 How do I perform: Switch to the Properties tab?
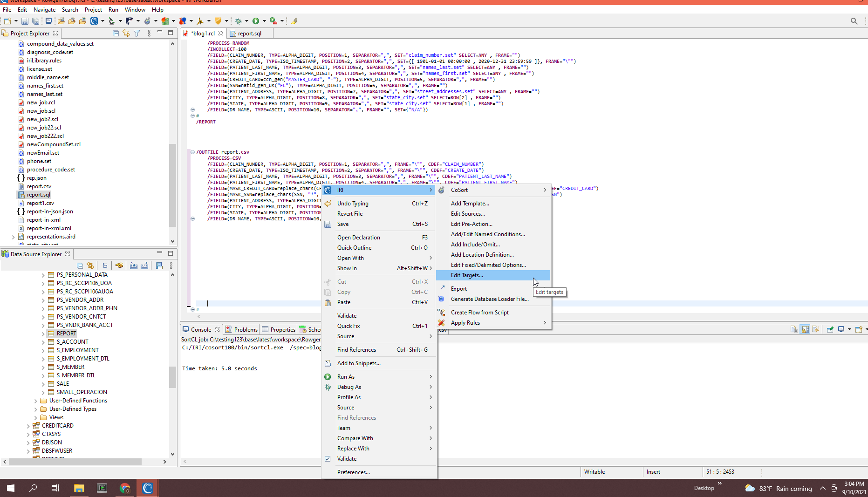point(279,329)
